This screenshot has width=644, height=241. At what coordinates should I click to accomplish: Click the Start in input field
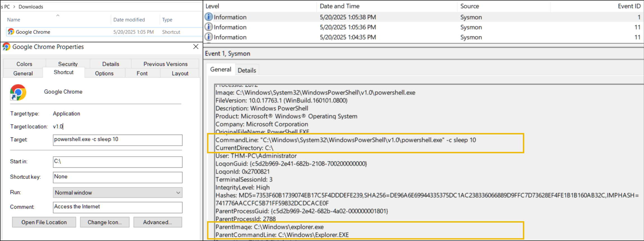(x=117, y=162)
